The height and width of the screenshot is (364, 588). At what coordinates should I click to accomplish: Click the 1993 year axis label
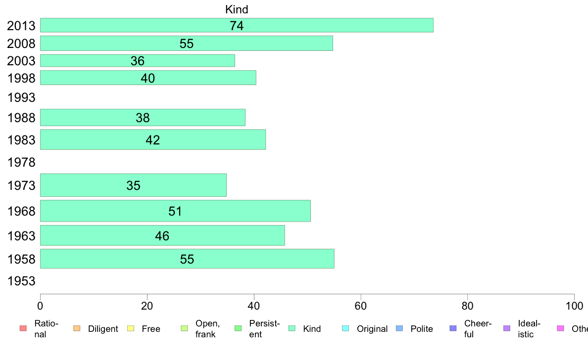pos(21,97)
